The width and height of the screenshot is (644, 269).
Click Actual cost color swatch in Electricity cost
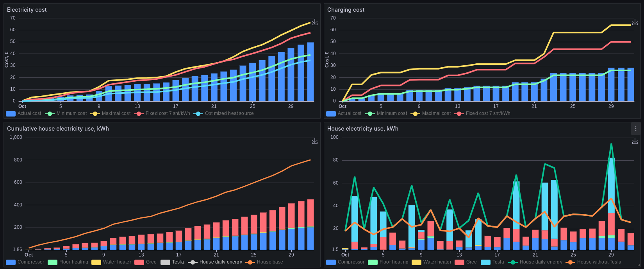(x=11, y=114)
